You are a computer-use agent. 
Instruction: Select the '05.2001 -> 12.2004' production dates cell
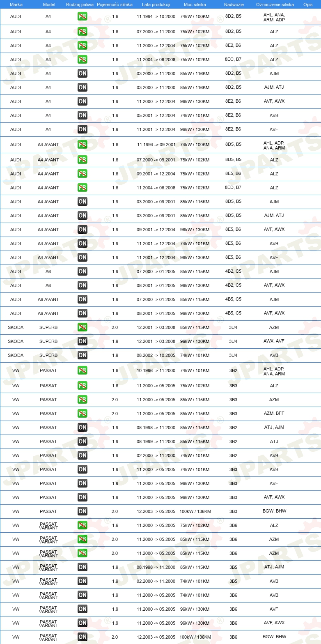[x=156, y=115]
